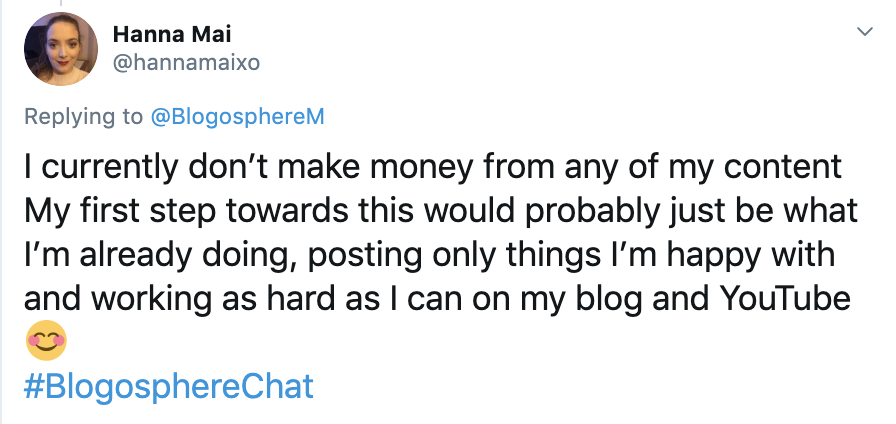Image resolution: width=896 pixels, height=424 pixels.
Task: Click the word "YouTube" in the tweet
Action: [796, 298]
